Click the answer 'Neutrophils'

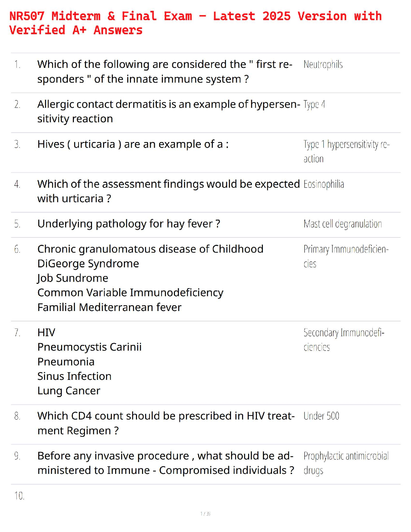pos(323,64)
